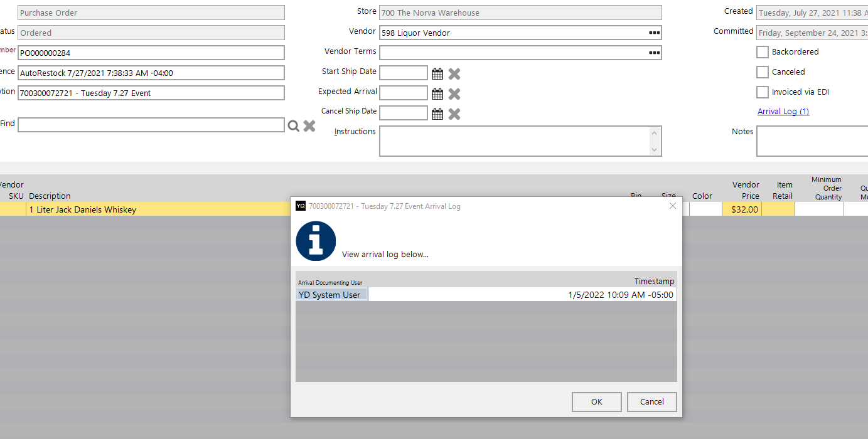Open the Expected Arrival calendar picker
This screenshot has width=868, height=439.
click(x=437, y=93)
